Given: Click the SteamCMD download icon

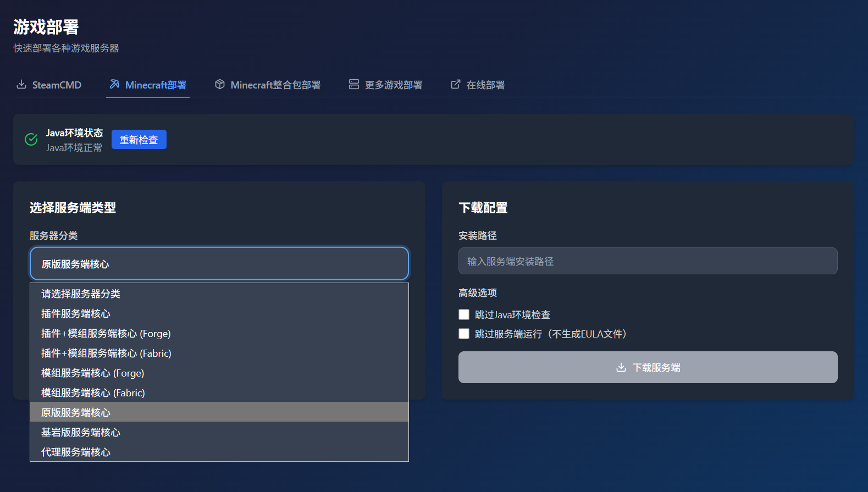Looking at the screenshot, I should click(x=21, y=84).
